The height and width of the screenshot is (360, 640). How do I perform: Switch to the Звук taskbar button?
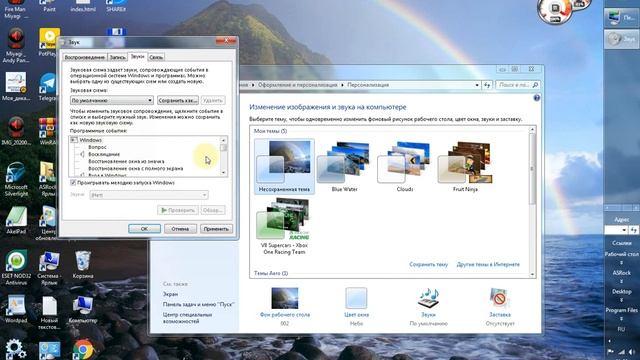tap(621, 39)
